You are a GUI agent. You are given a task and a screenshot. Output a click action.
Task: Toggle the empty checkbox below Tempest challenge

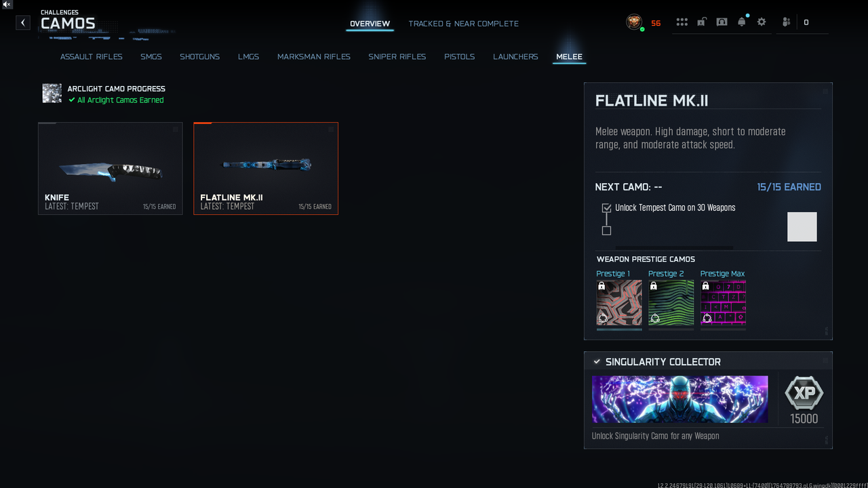[606, 230]
